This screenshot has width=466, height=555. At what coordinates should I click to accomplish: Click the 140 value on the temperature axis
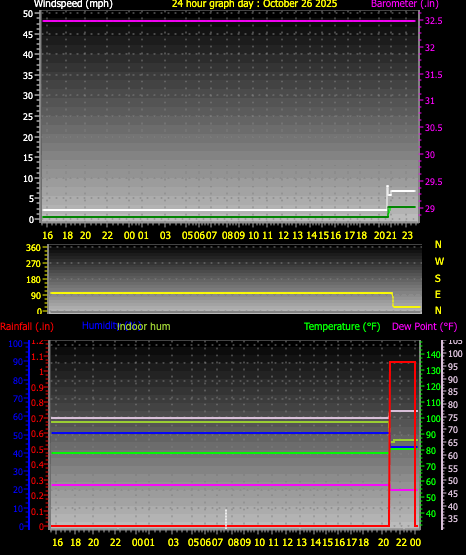[x=433, y=355]
